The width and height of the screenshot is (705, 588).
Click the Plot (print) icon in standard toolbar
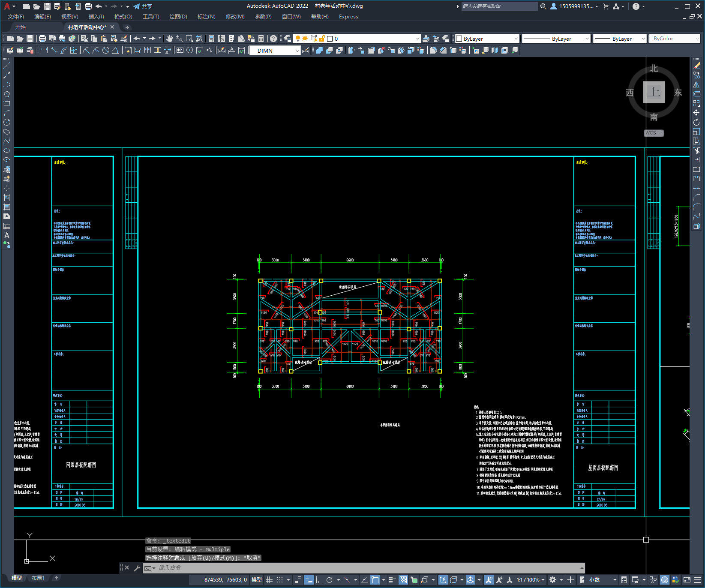42,39
